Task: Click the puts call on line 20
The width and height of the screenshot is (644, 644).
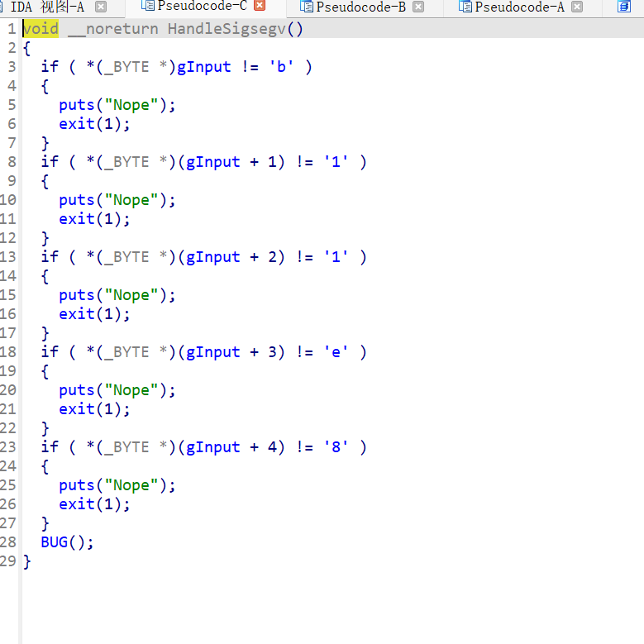Action: coord(77,390)
